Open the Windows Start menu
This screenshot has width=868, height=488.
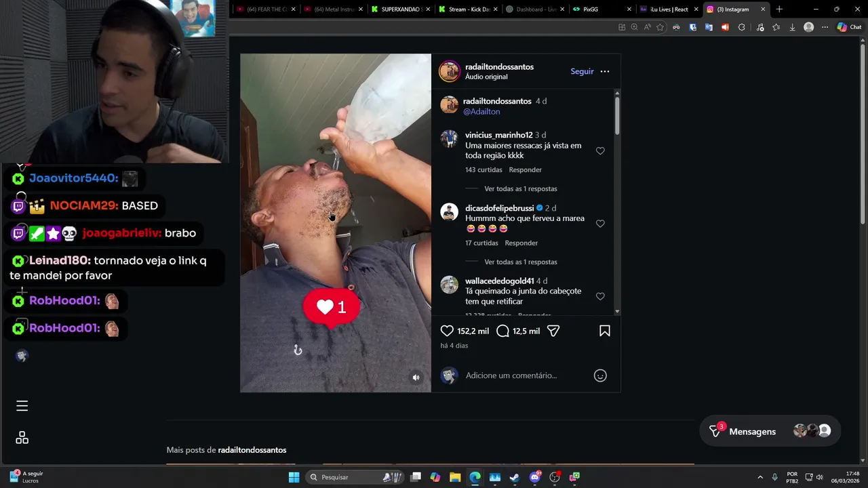(x=294, y=477)
